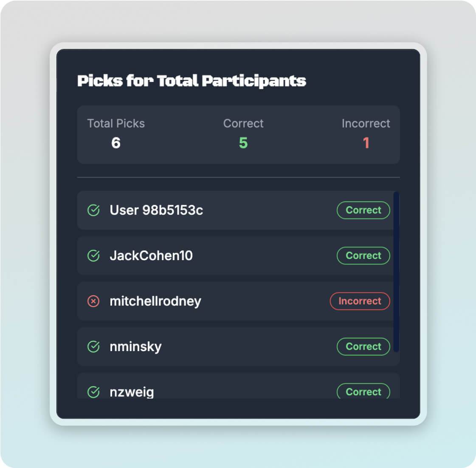Click the Correct badge on nzweig row
476x468 pixels.
(363, 392)
